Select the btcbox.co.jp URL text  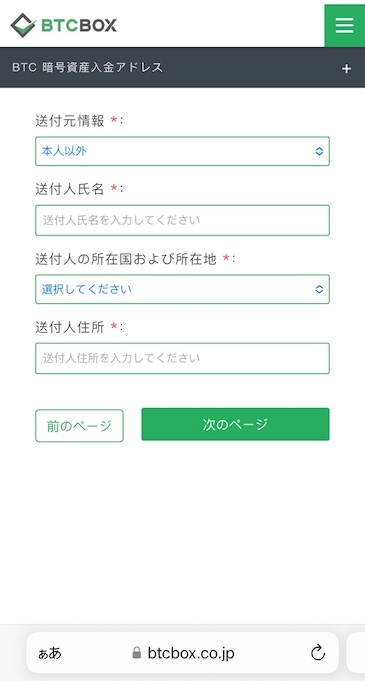(x=191, y=653)
